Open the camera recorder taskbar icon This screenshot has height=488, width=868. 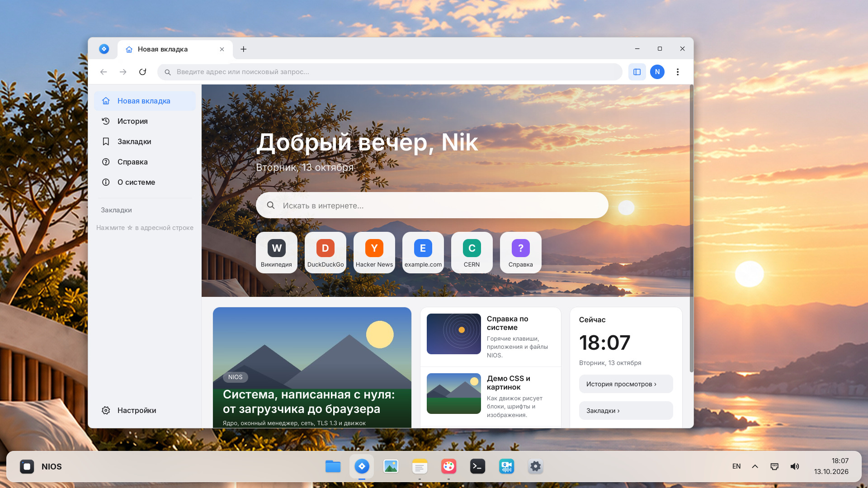click(507, 466)
